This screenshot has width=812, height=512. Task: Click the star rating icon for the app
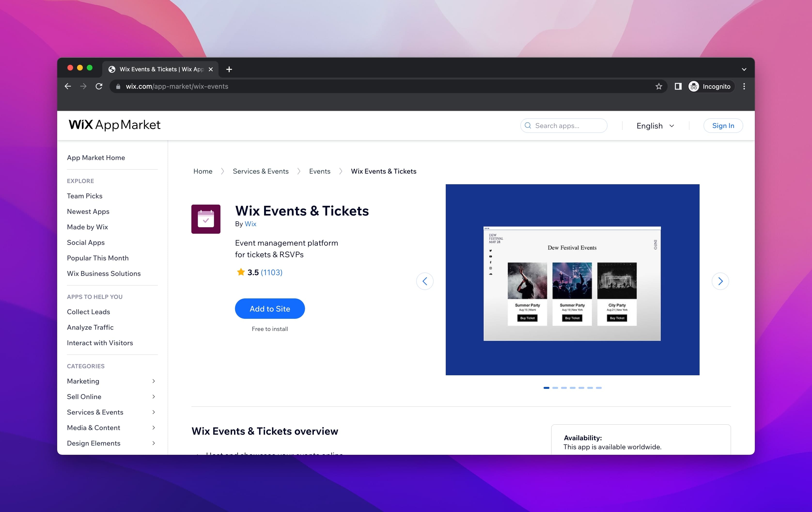(x=240, y=272)
